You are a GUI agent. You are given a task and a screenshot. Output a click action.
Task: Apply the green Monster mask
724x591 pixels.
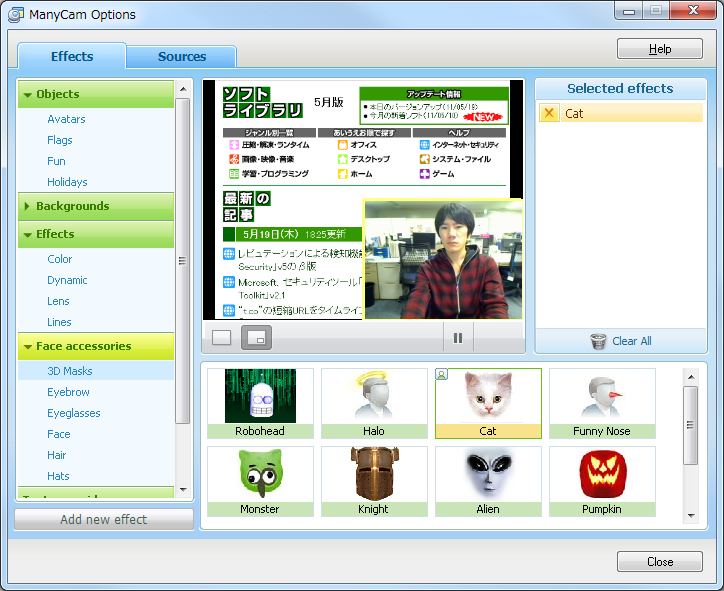tap(260, 481)
